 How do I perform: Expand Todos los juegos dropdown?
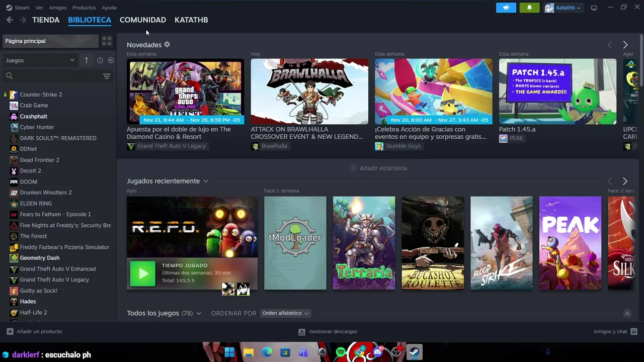(x=199, y=313)
